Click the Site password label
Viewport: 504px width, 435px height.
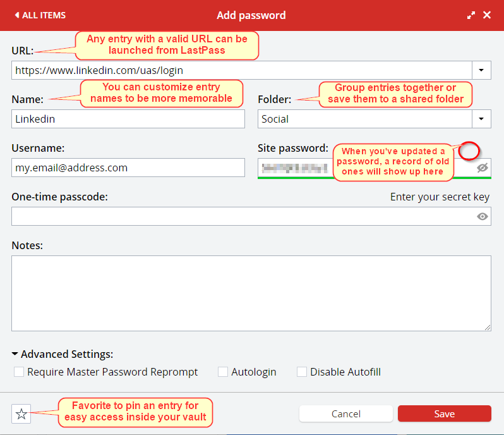(293, 148)
